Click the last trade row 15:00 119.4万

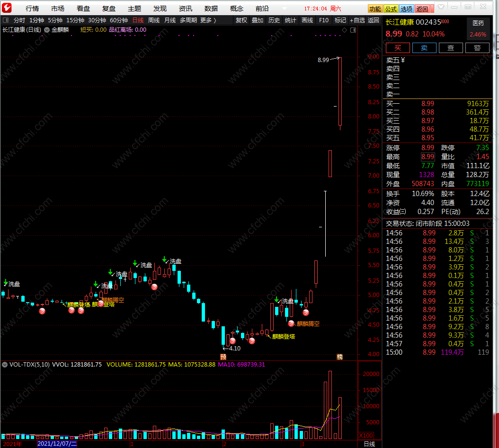(x=437, y=352)
